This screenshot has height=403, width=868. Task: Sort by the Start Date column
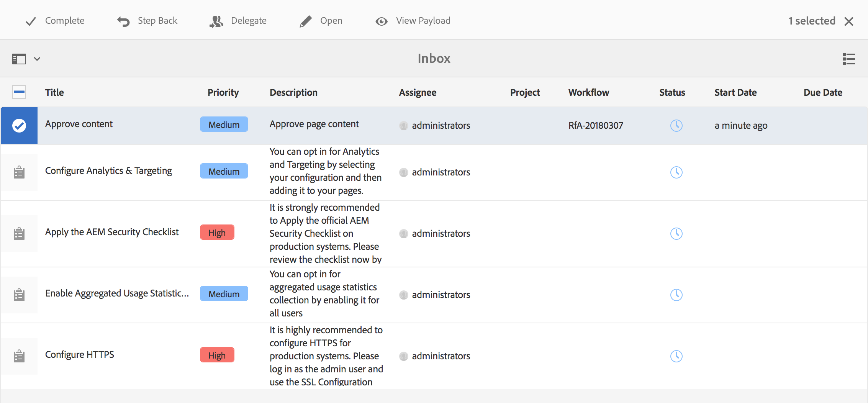tap(735, 92)
